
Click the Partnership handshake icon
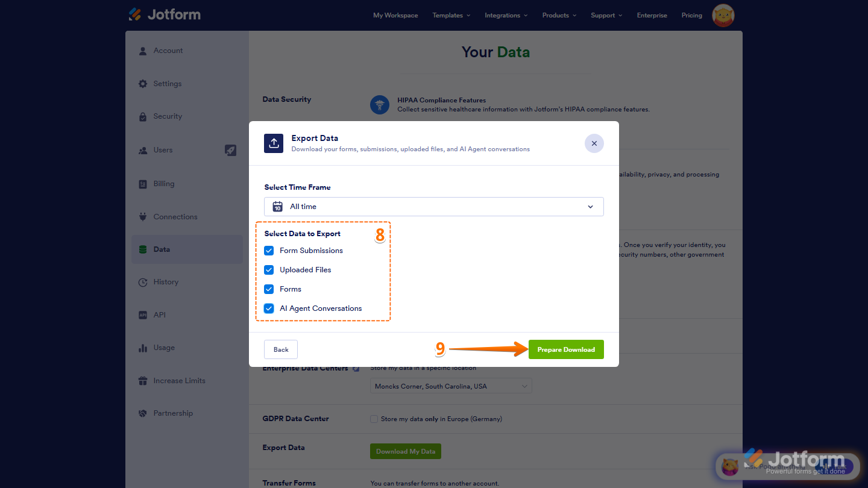pos(143,413)
